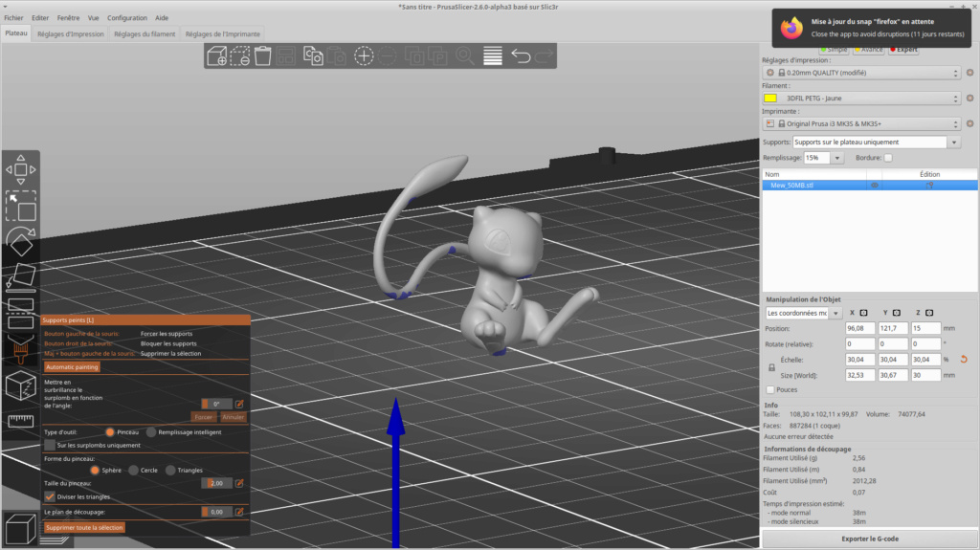980x550 pixels.
Task: Click the edit icon next to overhang angle
Action: (x=239, y=404)
